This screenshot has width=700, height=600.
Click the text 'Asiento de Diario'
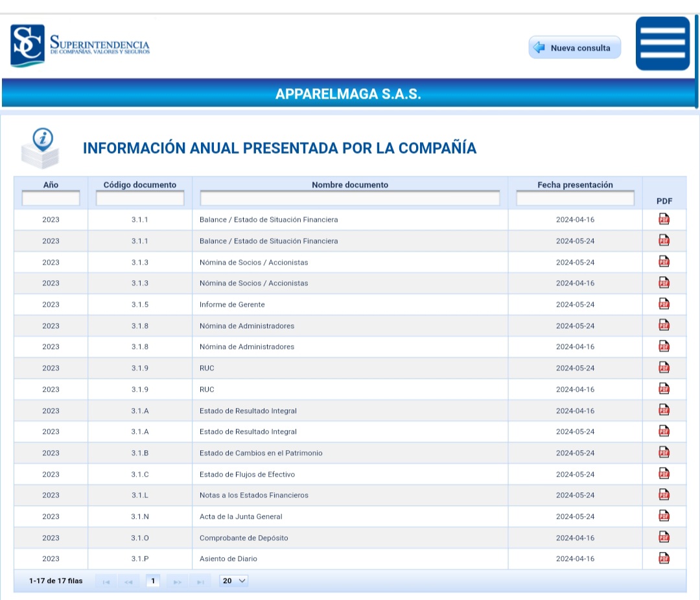(x=228, y=558)
